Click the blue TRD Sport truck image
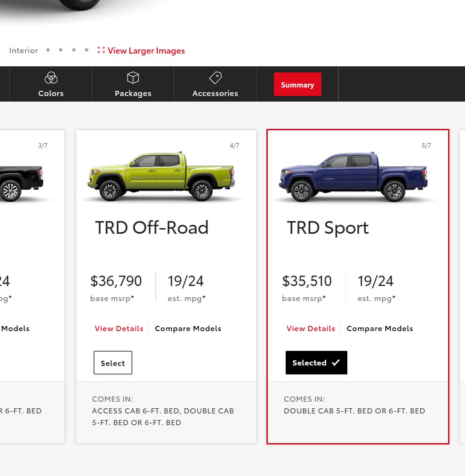The height and width of the screenshot is (476, 465). 353,177
